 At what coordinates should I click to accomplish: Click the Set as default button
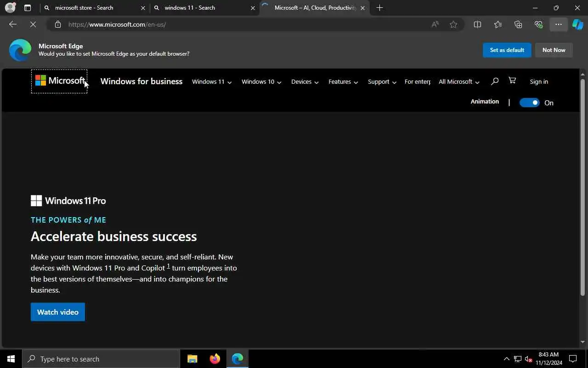[x=507, y=50]
